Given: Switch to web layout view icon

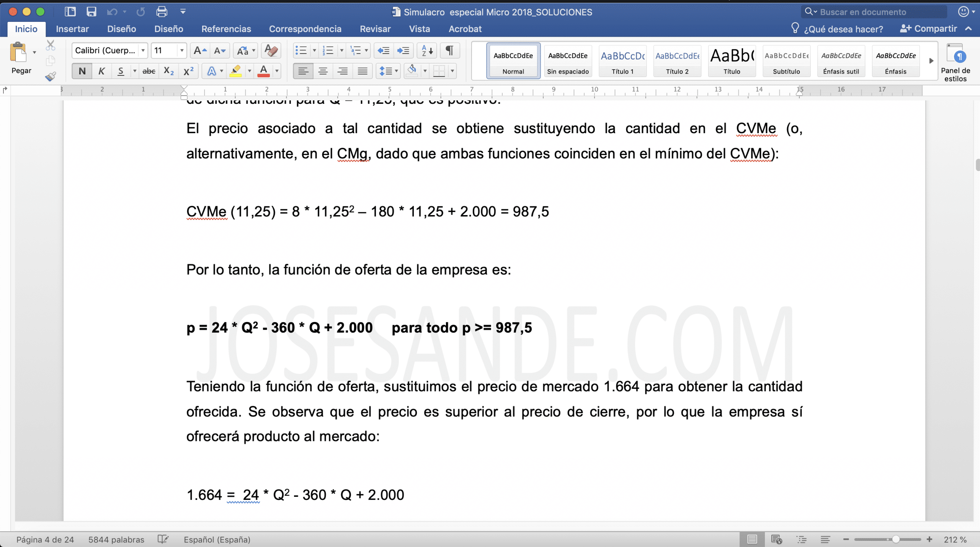Looking at the screenshot, I should [776, 539].
